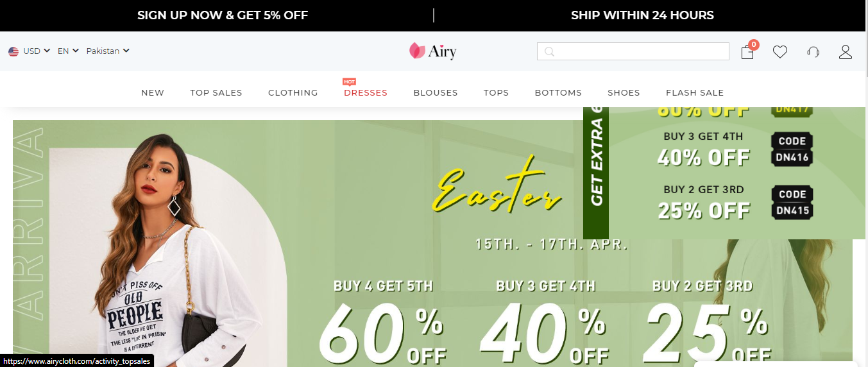Click the DN416 coupon code badge

792,149
